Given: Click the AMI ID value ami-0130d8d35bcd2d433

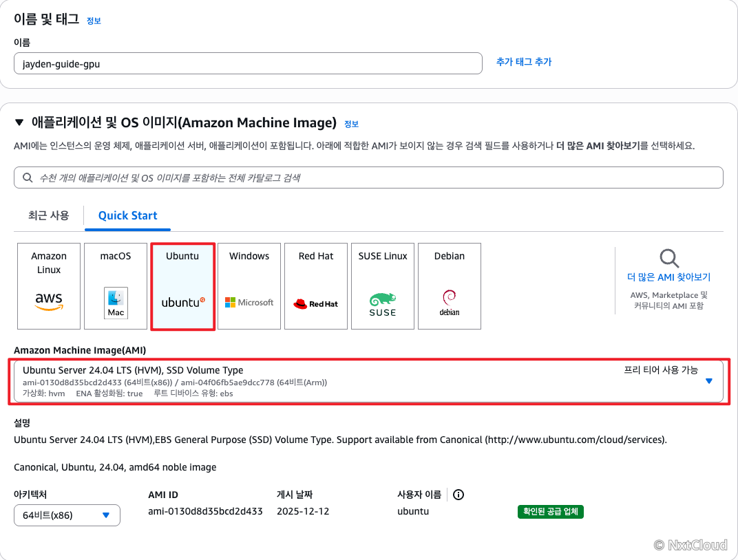Looking at the screenshot, I should pyautogui.click(x=205, y=512).
